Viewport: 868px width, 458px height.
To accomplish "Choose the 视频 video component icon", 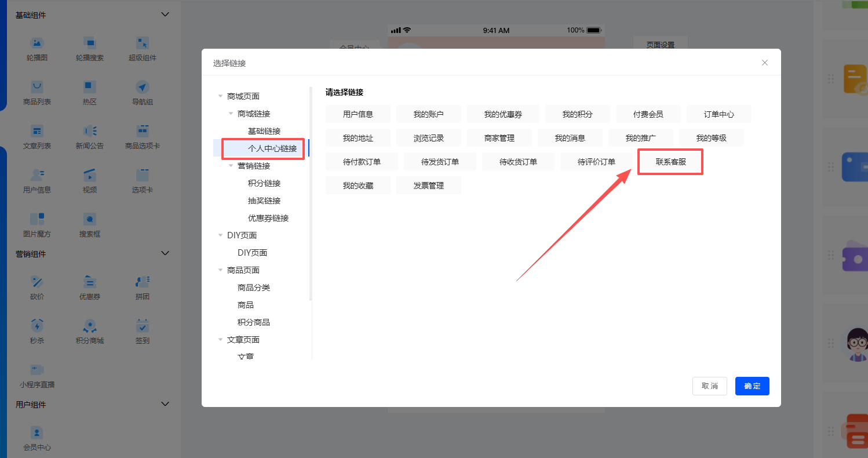I will [x=89, y=175].
